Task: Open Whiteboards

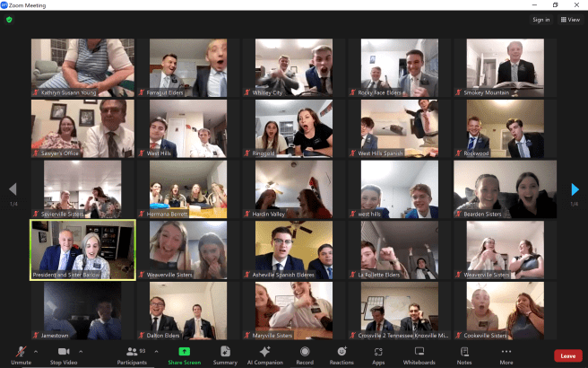Action: click(419, 354)
